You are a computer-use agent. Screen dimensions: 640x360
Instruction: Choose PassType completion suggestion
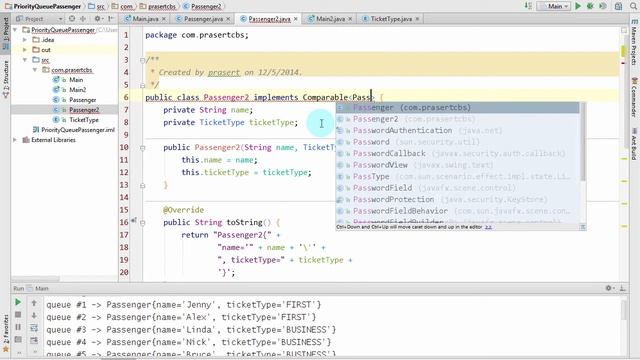point(457,177)
